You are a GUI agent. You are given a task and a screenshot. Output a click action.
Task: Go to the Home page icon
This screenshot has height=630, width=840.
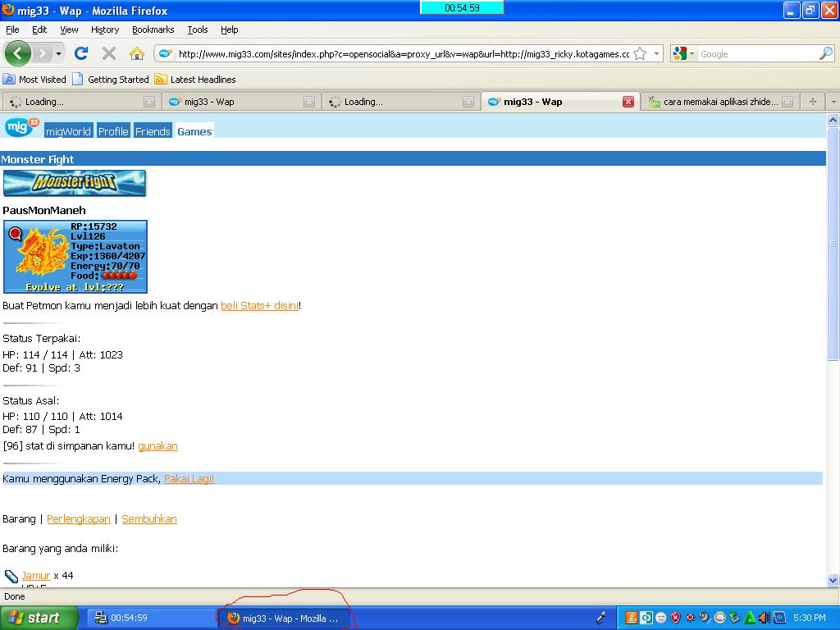click(x=137, y=53)
